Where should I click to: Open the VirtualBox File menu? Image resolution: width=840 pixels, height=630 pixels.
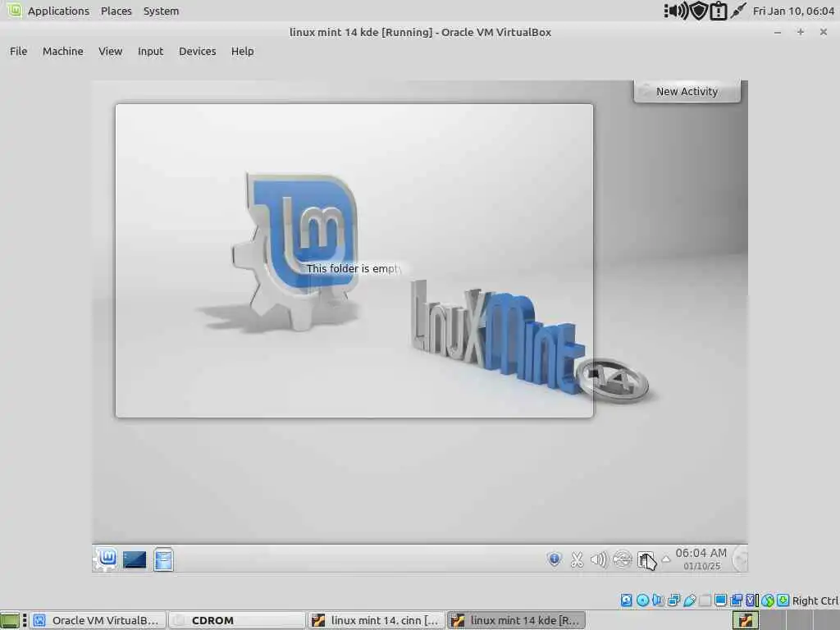18,52
